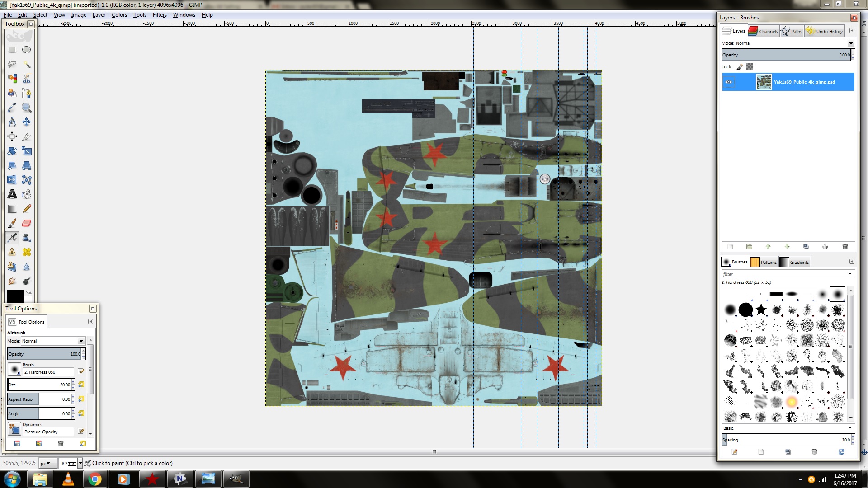Duplicate layer button in Layers panel
The width and height of the screenshot is (868, 488).
coord(806,247)
